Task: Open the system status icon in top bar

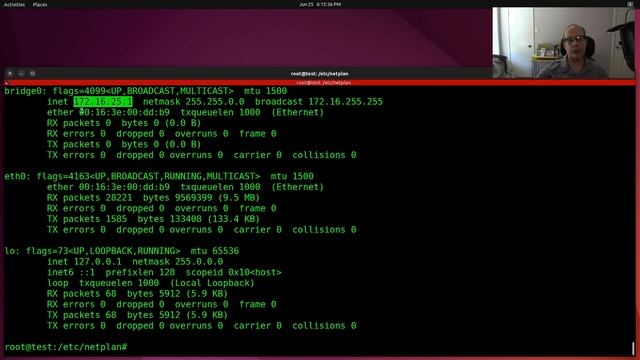Action: [630, 4]
